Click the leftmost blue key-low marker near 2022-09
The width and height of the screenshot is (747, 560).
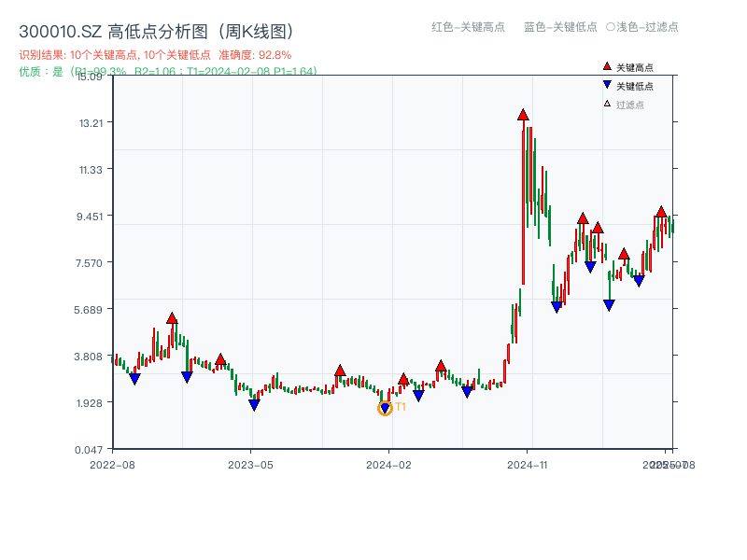pos(134,378)
